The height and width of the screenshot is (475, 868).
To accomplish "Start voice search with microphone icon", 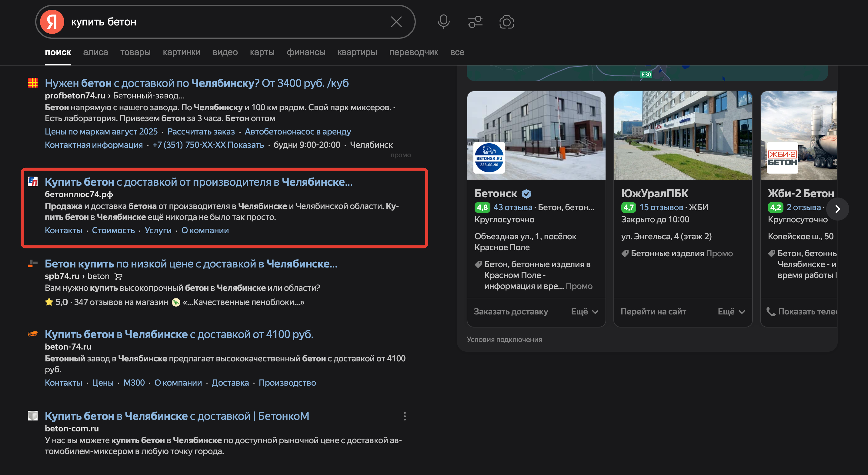I will [443, 22].
